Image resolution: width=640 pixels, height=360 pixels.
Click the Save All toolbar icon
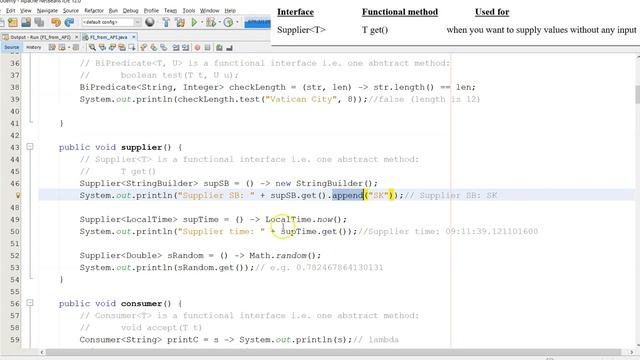click(x=39, y=22)
